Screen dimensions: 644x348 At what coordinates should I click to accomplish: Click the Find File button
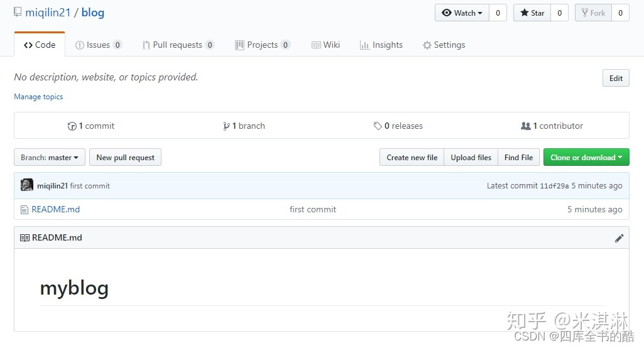(x=518, y=158)
